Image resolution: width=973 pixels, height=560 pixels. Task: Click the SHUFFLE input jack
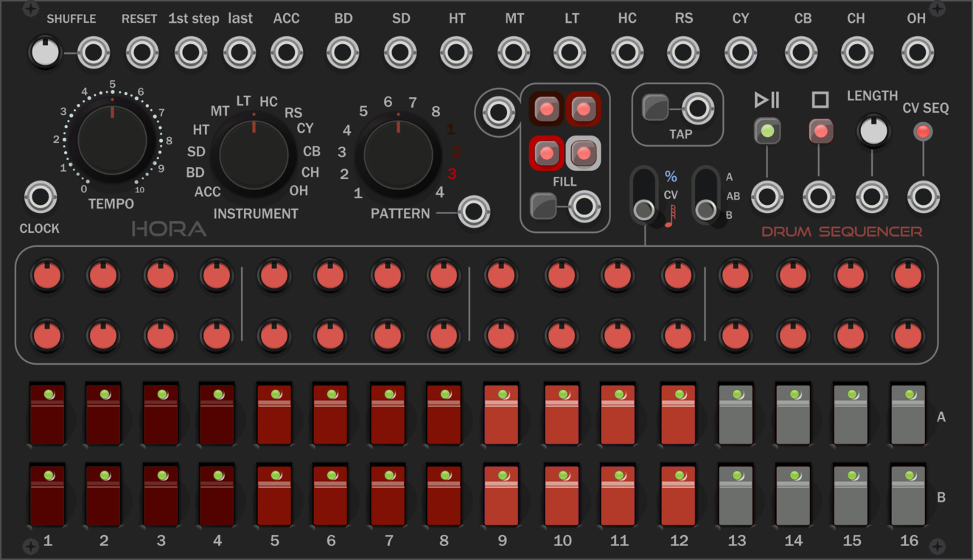tap(94, 53)
